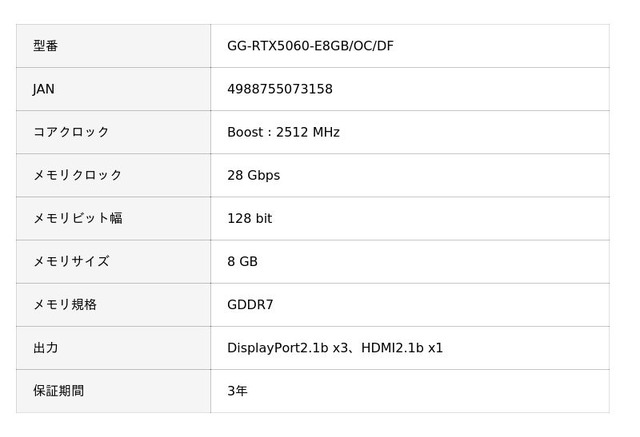Click the メモリサイズ row label
The height and width of the screenshot is (437, 640).
coord(71,262)
